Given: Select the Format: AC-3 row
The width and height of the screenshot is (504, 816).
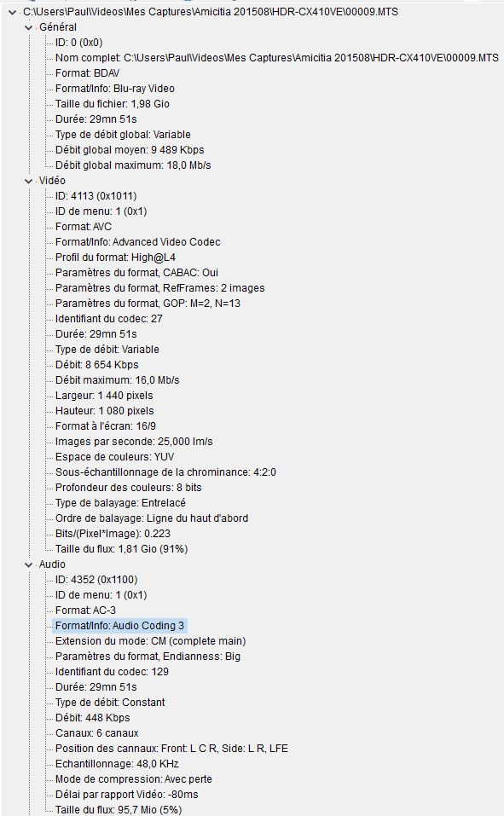Looking at the screenshot, I should pyautogui.click(x=85, y=611).
